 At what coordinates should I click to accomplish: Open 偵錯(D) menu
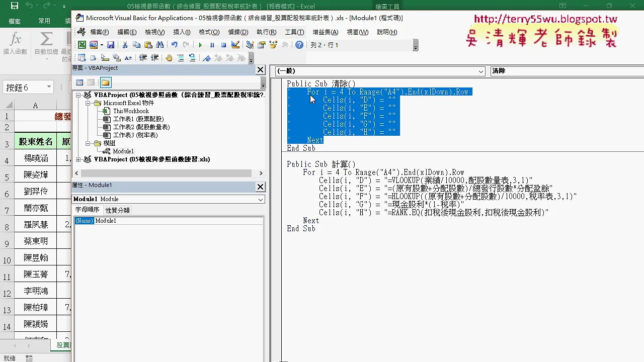[x=238, y=32]
